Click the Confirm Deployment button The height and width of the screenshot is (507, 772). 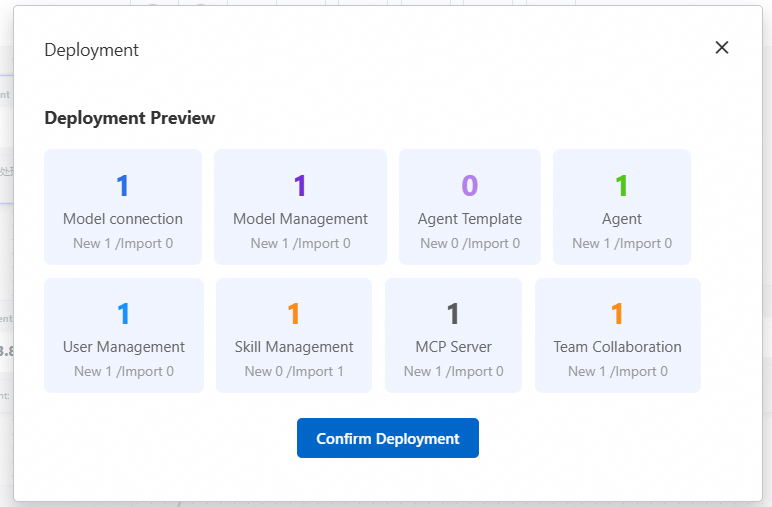[x=387, y=438]
